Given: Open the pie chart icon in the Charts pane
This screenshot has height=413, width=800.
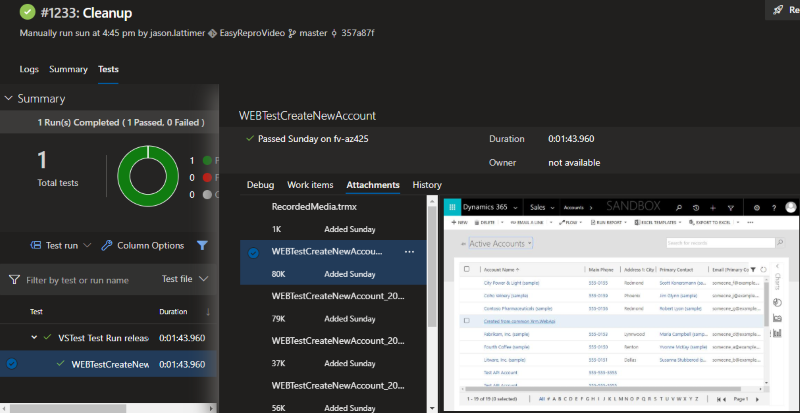Looking at the screenshot, I should click(x=778, y=302).
